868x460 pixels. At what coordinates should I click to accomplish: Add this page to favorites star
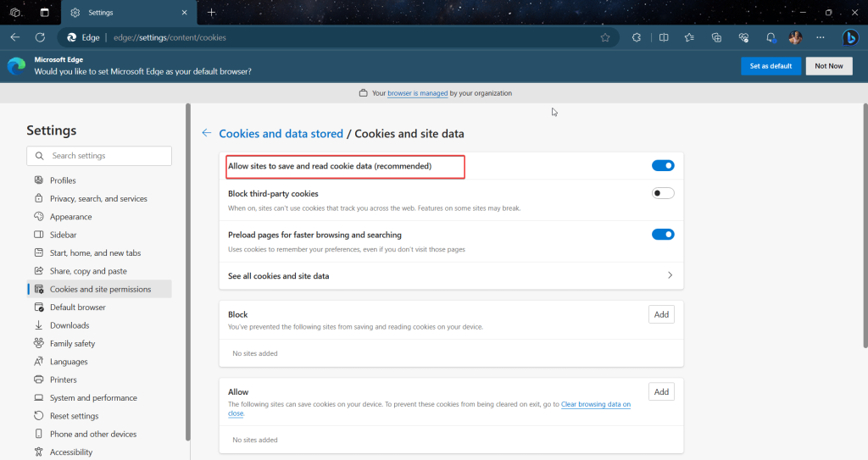click(x=605, y=37)
